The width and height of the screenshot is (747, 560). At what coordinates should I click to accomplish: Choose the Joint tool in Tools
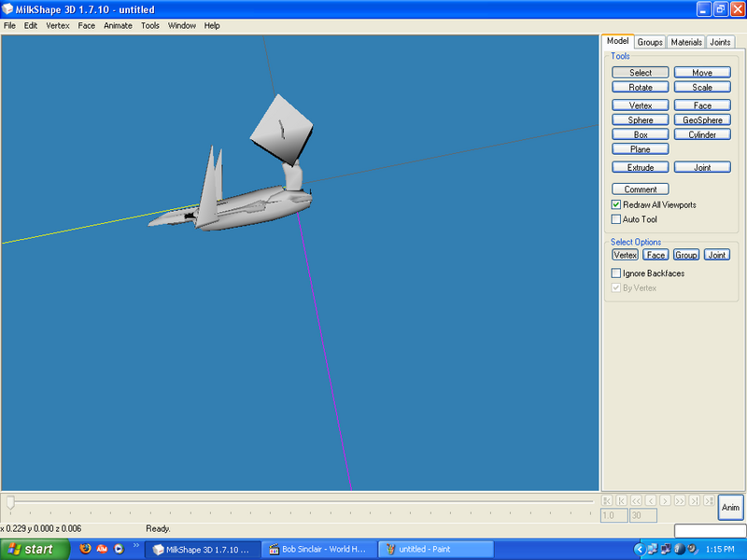tap(702, 167)
